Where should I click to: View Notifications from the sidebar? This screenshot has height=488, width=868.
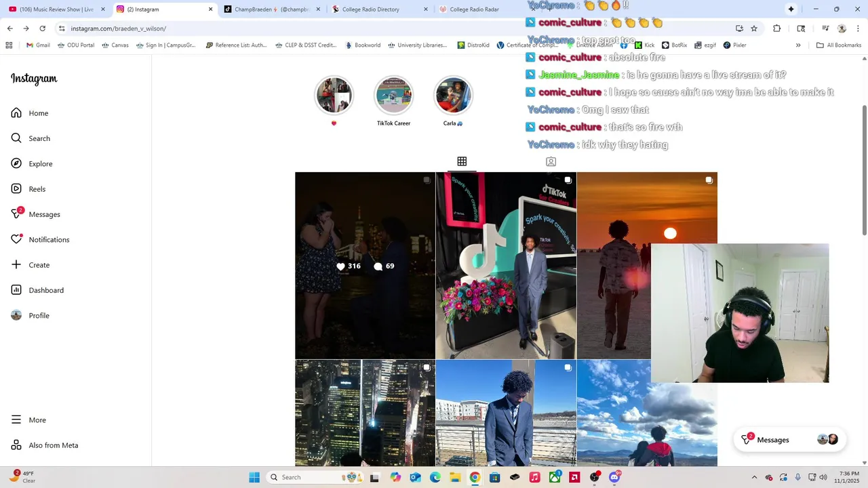40,240
